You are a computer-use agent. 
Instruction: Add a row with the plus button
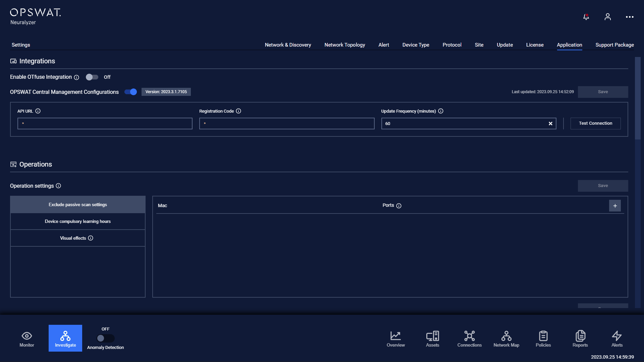(x=615, y=206)
